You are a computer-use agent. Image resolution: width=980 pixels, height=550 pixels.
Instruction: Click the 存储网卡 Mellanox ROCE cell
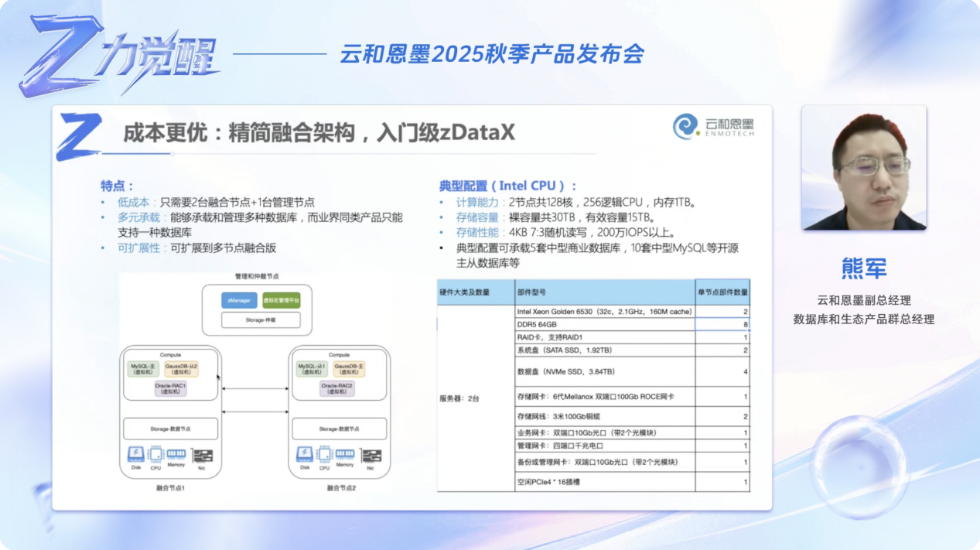(x=604, y=396)
